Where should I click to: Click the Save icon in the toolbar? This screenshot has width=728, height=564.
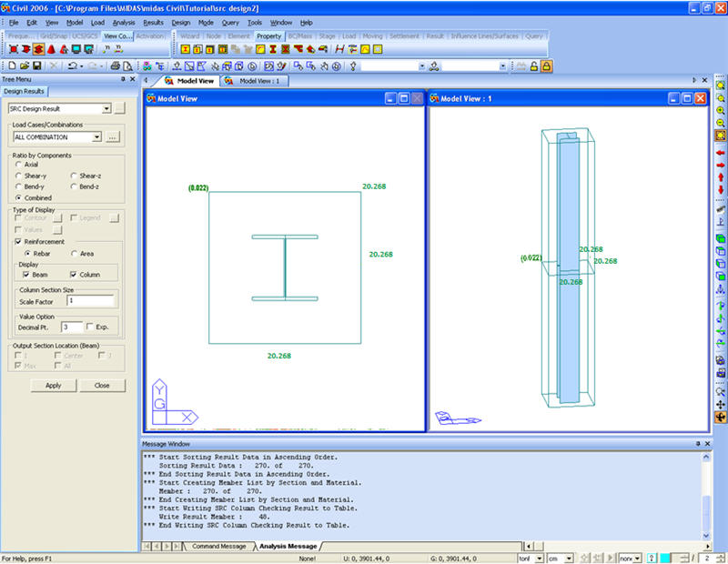tap(36, 65)
